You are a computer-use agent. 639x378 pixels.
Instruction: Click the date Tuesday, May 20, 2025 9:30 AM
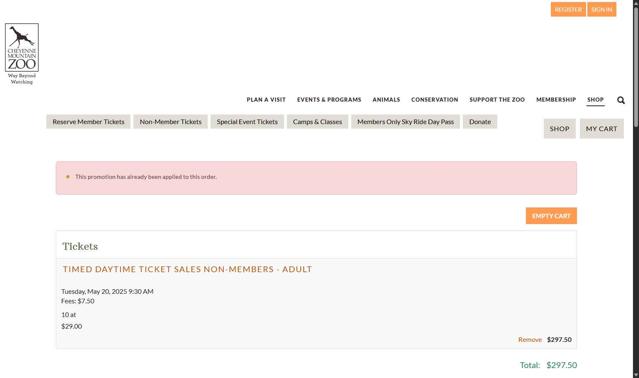107,292
